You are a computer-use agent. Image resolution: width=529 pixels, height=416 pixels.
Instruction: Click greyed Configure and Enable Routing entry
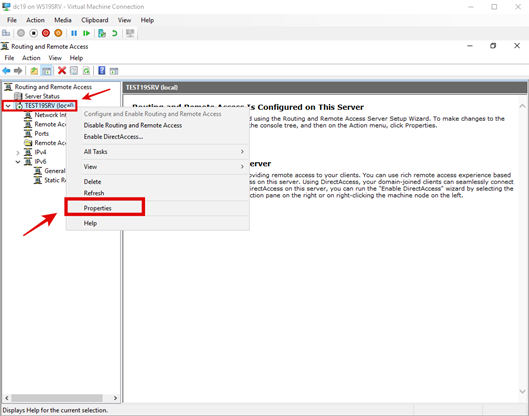pos(158,114)
